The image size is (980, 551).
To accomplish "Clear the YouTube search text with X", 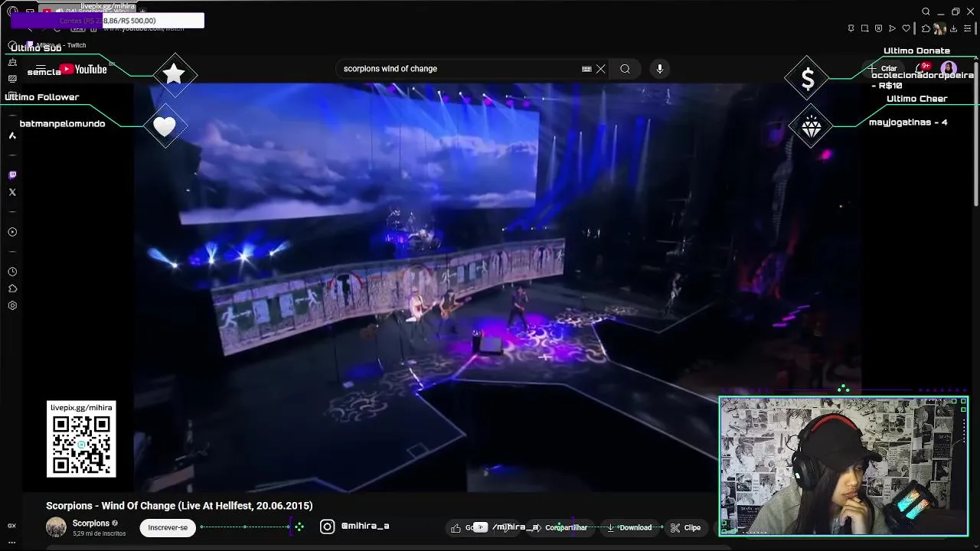I will coord(601,69).
